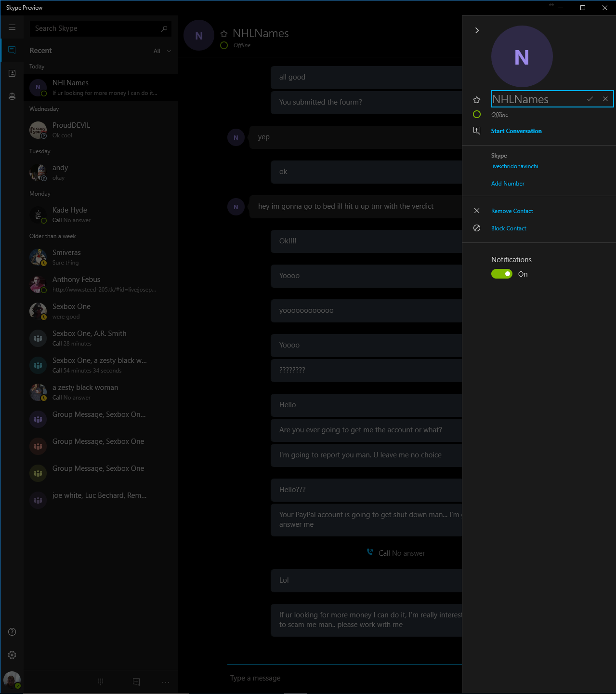Maximize the Skype Preview window
This screenshot has width=616, height=694.
point(583,8)
